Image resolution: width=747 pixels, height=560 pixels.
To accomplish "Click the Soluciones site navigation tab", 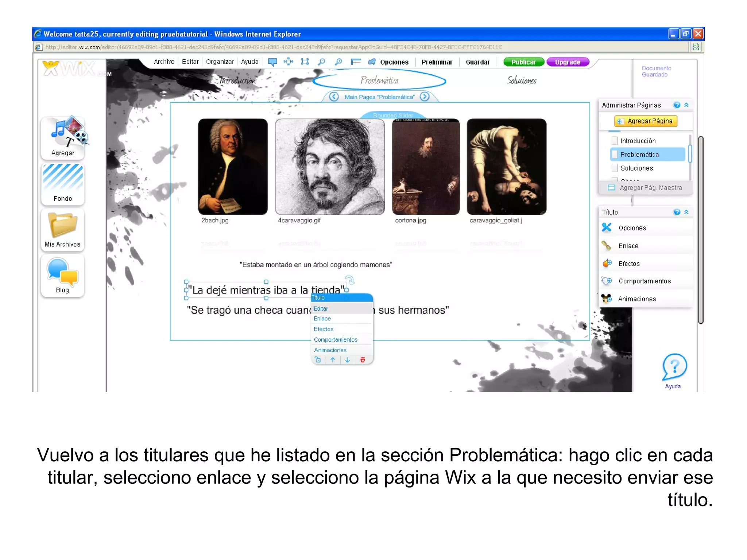I will click(522, 80).
